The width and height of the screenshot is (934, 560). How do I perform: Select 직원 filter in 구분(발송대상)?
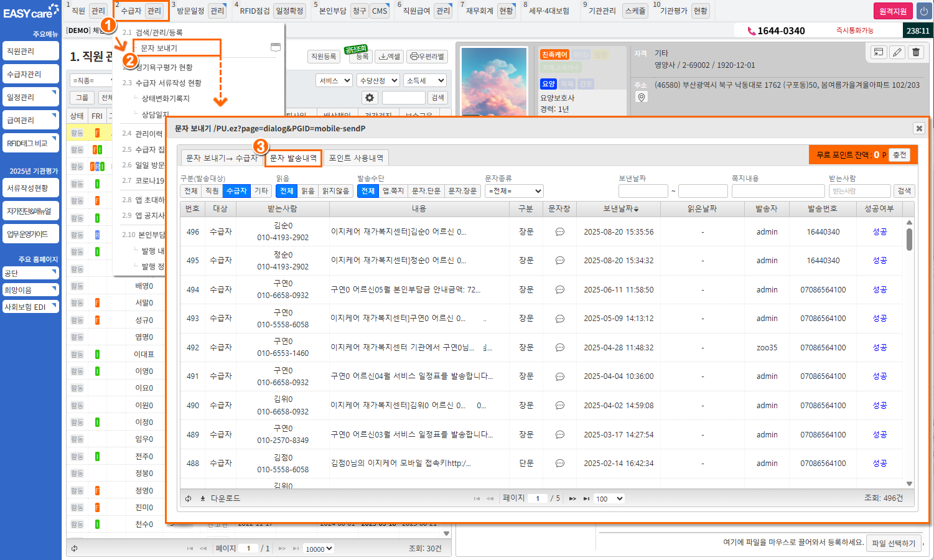click(212, 191)
